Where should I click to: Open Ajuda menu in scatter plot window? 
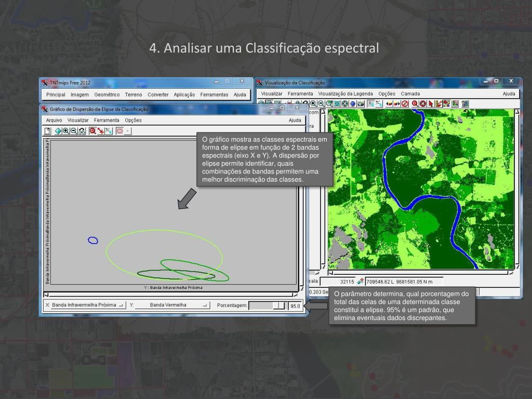coord(295,120)
